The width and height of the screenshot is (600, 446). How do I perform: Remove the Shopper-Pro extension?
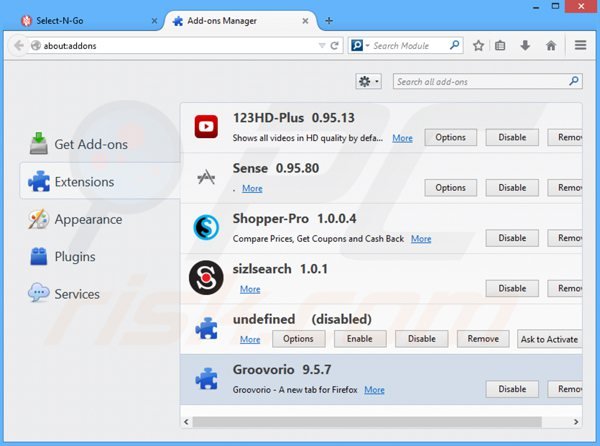[565, 238]
